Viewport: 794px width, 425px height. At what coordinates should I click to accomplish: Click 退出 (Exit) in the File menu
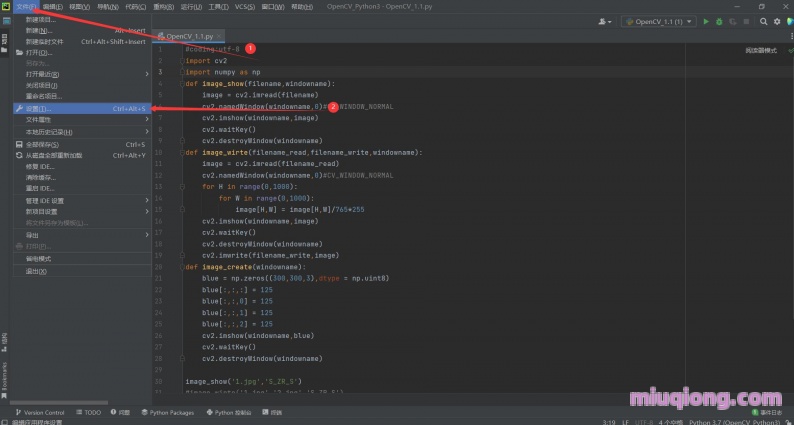click(x=34, y=271)
